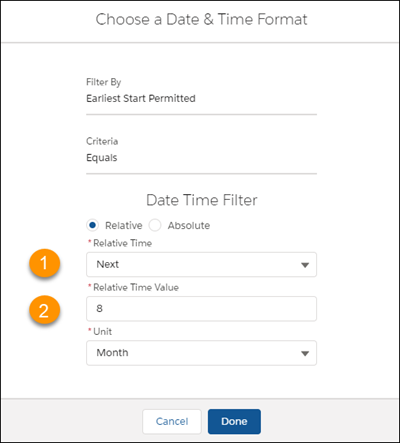Image resolution: width=400 pixels, height=443 pixels.
Task: Click the Equals criteria value
Action: tap(102, 158)
